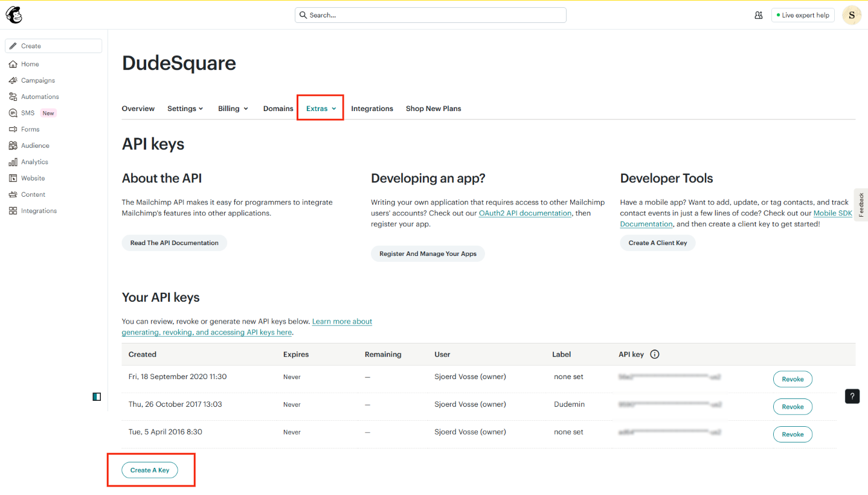This screenshot has width=868, height=495.
Task: Focus the Search input field
Action: click(x=430, y=15)
